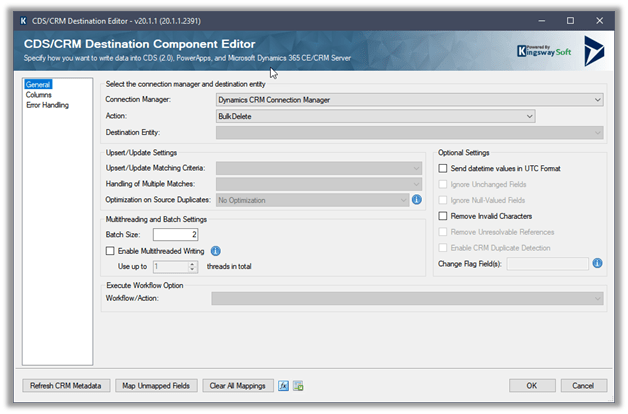Click the green variables icon beside fx
This screenshot has height=414, width=628.
coord(298,385)
